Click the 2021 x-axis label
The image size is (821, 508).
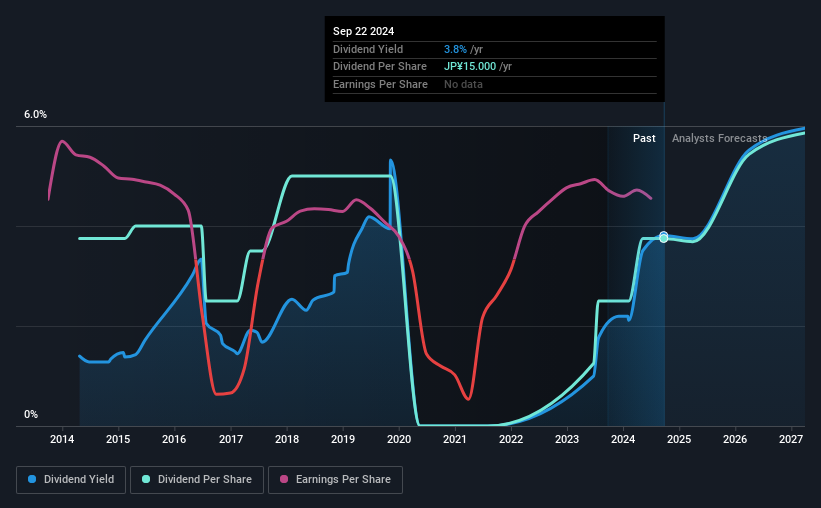pyautogui.click(x=454, y=439)
